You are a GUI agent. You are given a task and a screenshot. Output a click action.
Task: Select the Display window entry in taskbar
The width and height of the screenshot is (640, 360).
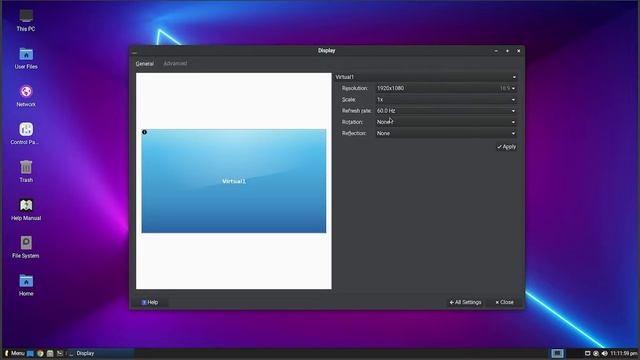pyautogui.click(x=100, y=353)
